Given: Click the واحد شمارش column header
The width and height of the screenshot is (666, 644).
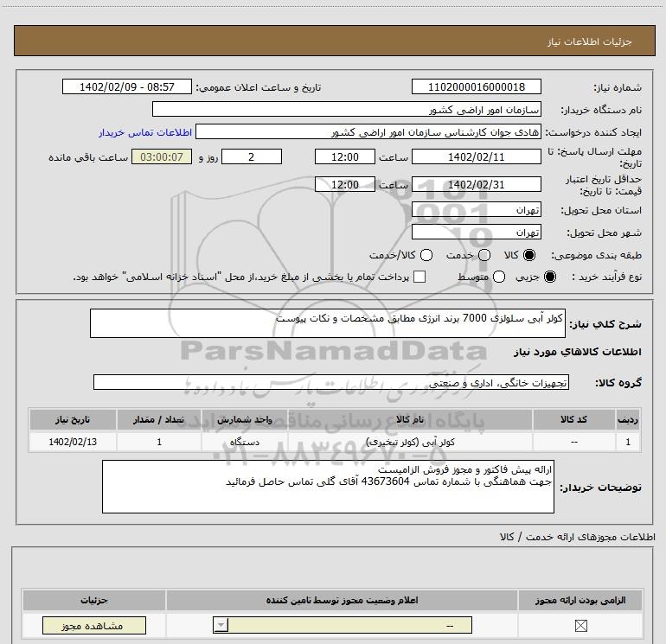Looking at the screenshot, I should (x=245, y=419).
